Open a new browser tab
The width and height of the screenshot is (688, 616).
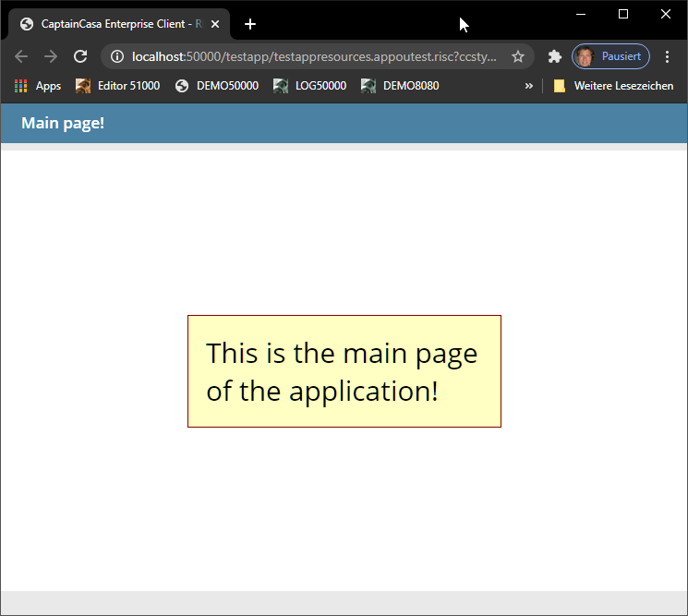pyautogui.click(x=250, y=24)
